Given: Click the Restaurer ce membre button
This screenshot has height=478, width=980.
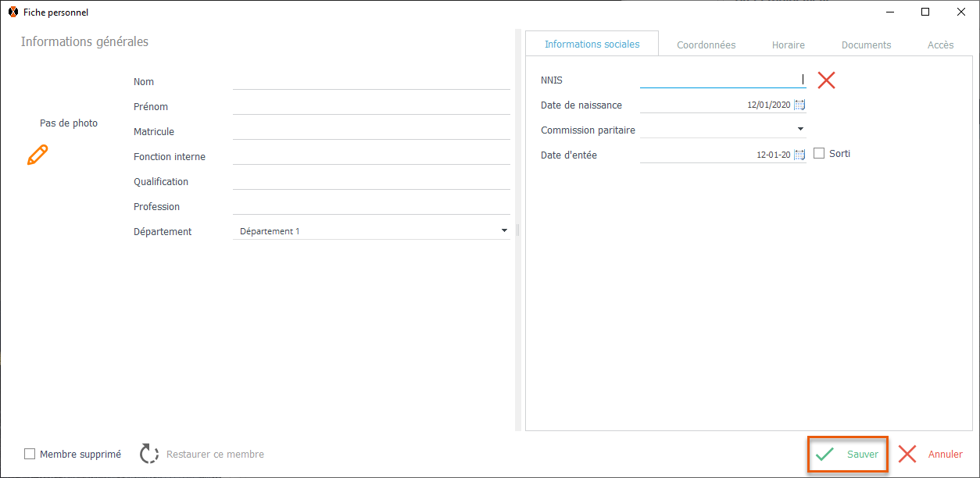Looking at the screenshot, I should (215, 454).
